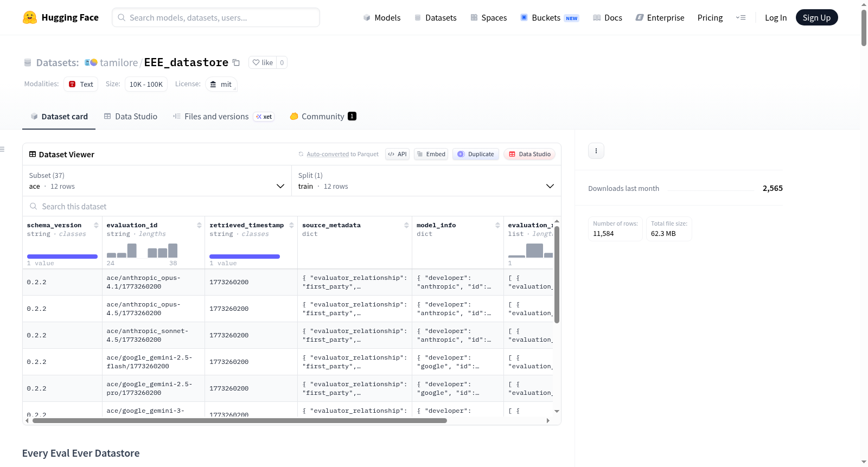
Task: Open the three-dot options button in sidebar
Action: [596, 151]
